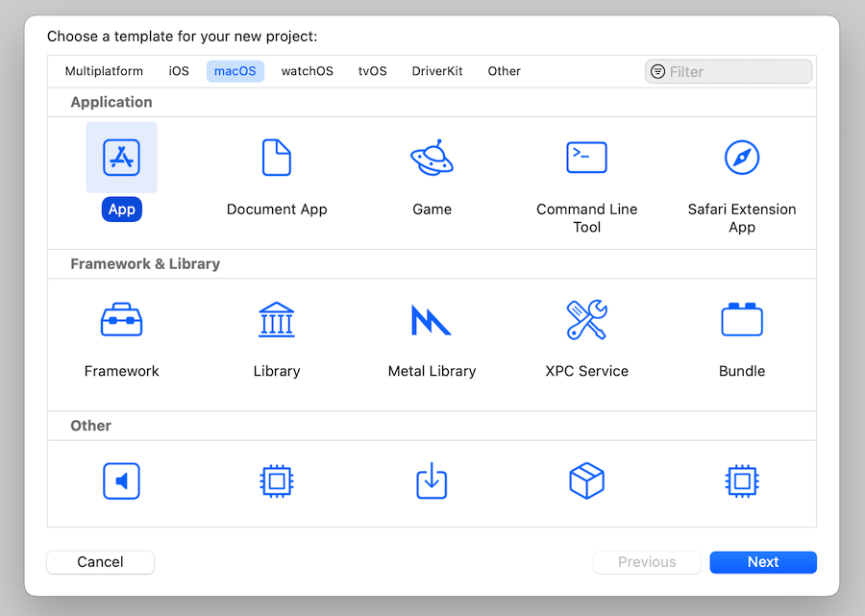Pick the Command Line Tool template
This screenshot has height=616, width=865.
586,158
